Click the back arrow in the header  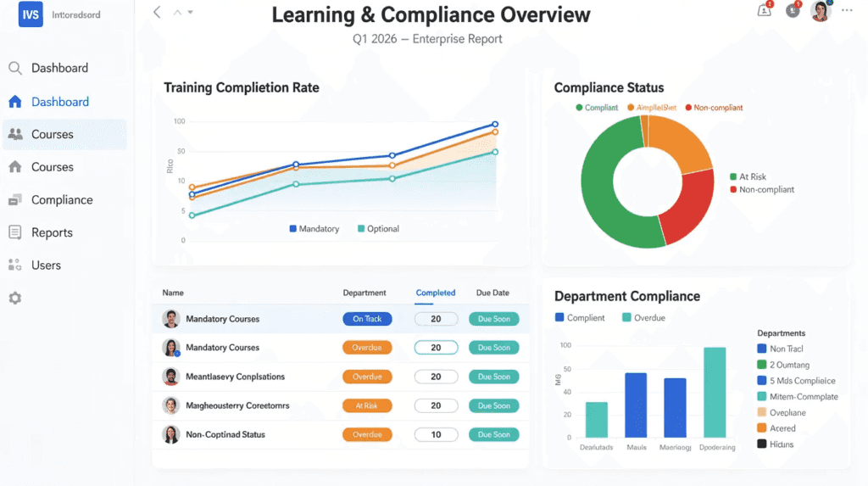point(157,12)
